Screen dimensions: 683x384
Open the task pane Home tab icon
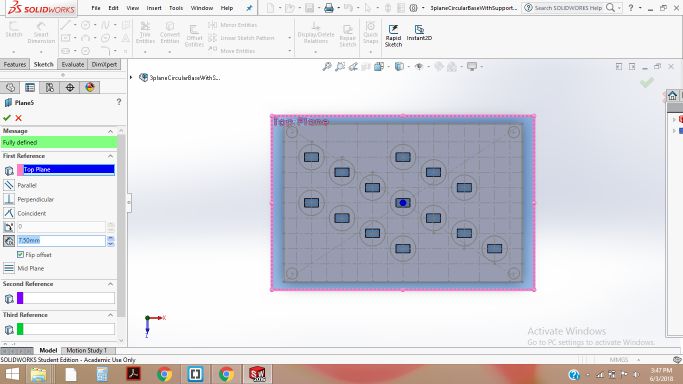673,95
